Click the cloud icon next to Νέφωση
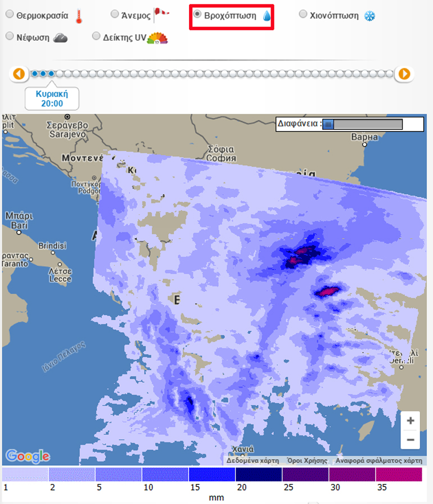Screen dimensions: 433x504 pyautogui.click(x=60, y=38)
